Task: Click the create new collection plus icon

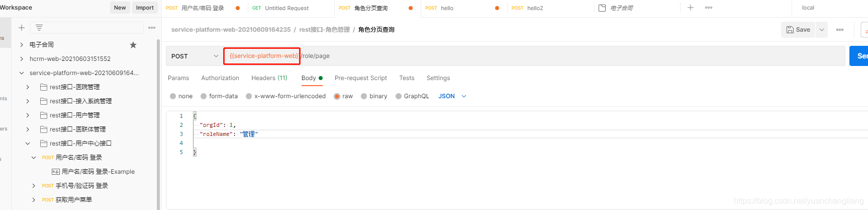Action: click(22, 28)
